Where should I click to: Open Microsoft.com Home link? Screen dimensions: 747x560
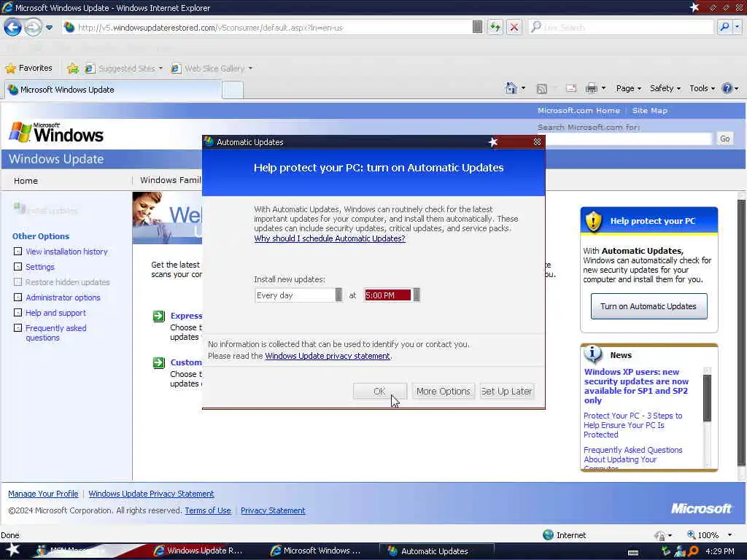(x=578, y=111)
